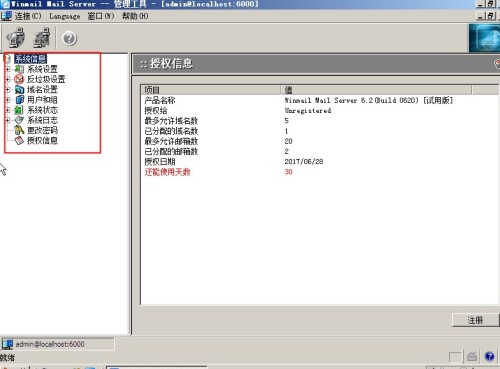Click the 2017/06/28 date value
Image resolution: width=500 pixels, height=369 pixels.
tap(304, 162)
